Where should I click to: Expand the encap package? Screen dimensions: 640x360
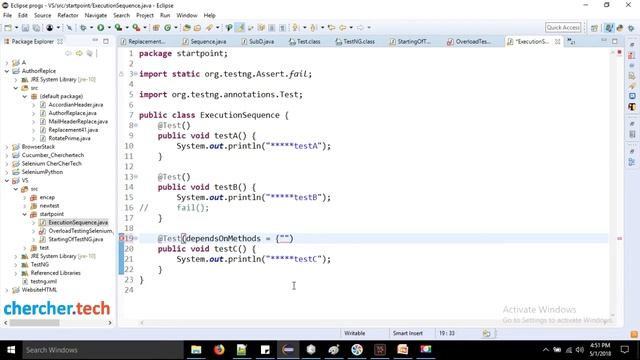click(x=24, y=197)
